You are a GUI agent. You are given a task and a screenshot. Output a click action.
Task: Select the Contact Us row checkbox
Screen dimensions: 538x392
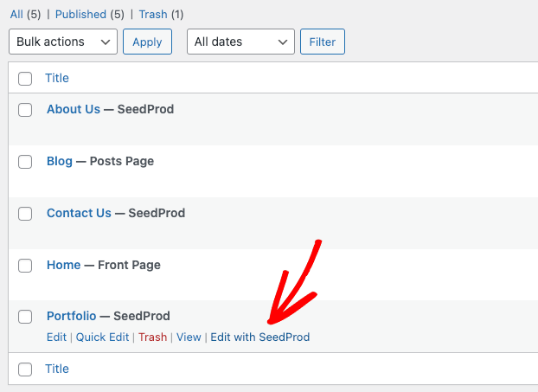click(25, 214)
